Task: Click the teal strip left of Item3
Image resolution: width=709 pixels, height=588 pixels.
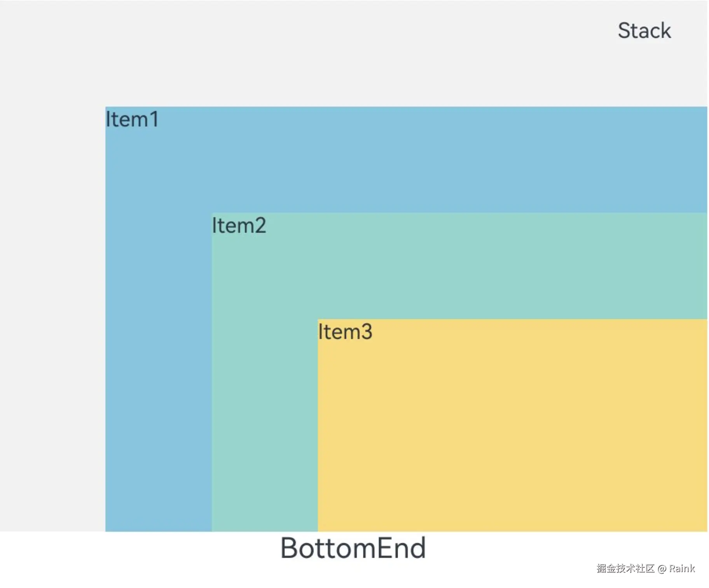Action: click(265, 425)
